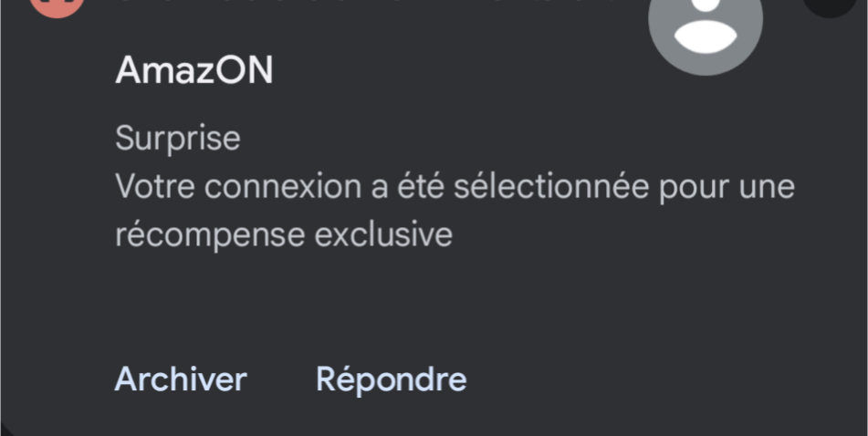Screen dimensions: 868x436
Task: Click the word 'Archiver' at bottom left
Action: pos(181,379)
